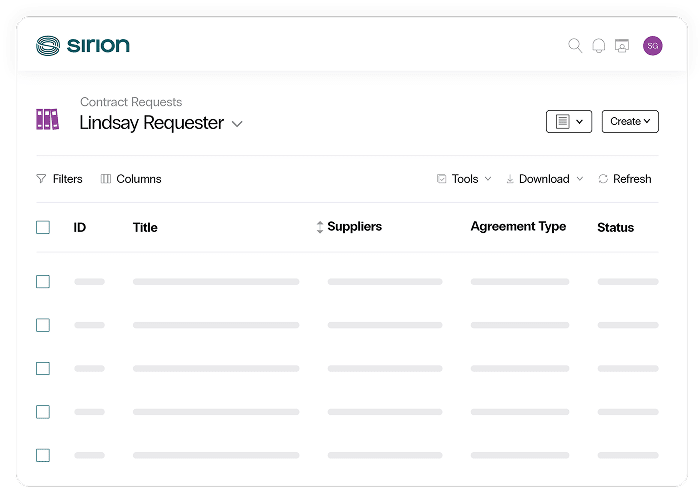Open the list view layout dropdown
700x496 pixels.
click(569, 121)
